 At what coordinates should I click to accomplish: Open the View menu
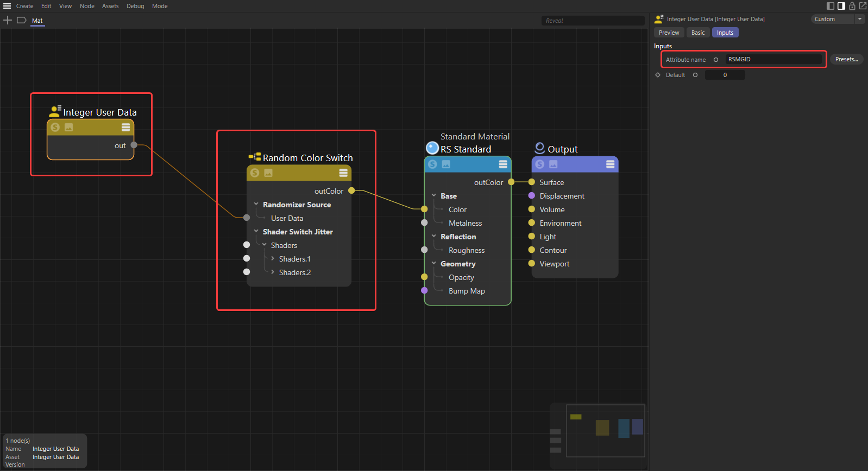click(x=65, y=6)
